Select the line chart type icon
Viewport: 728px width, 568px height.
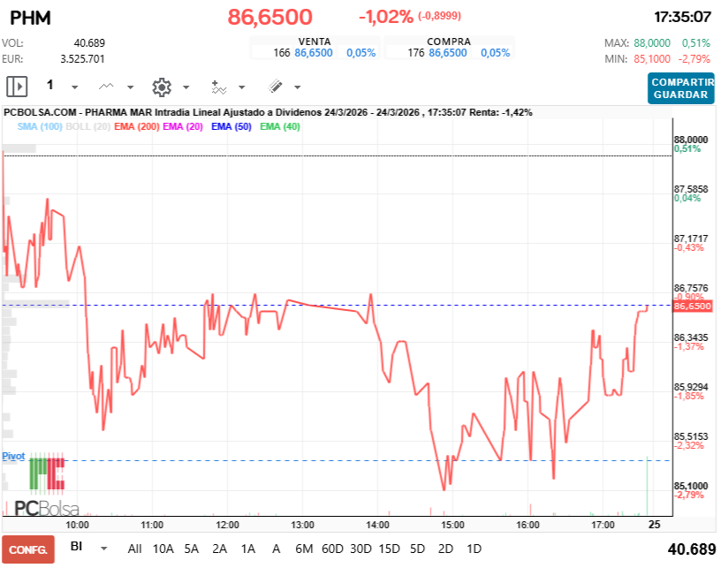(106, 87)
